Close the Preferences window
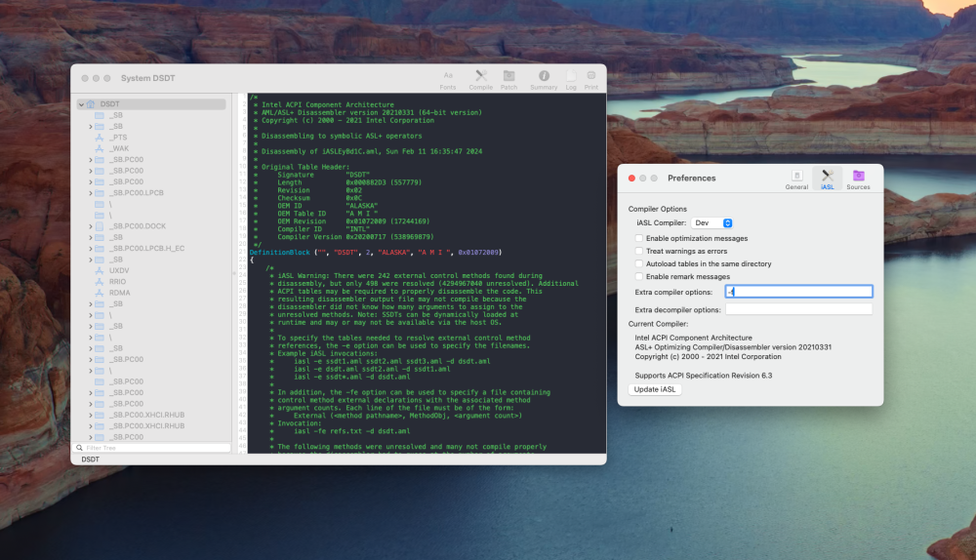Viewport: 976px width, 560px height. coord(631,178)
